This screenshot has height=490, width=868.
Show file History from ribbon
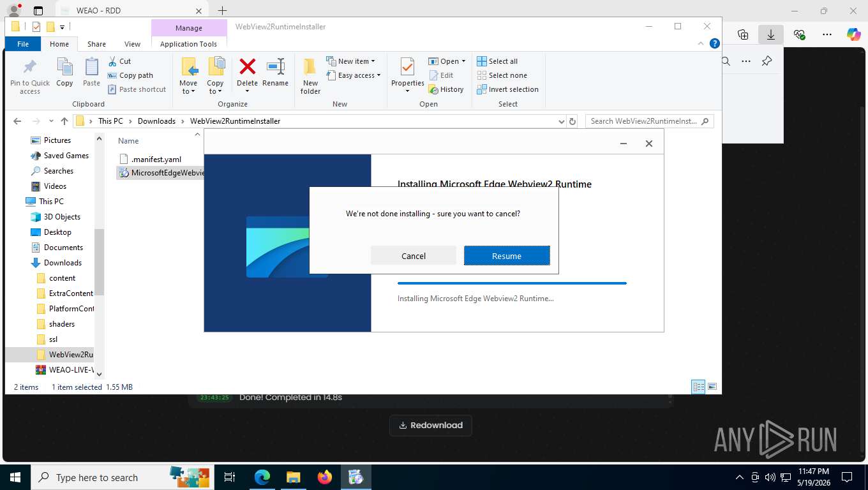pyautogui.click(x=446, y=89)
